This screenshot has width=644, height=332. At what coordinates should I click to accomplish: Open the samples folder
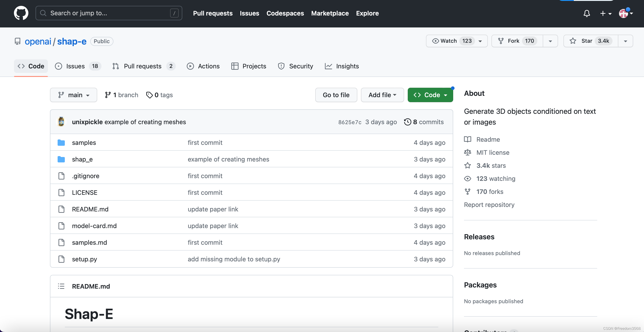point(84,143)
